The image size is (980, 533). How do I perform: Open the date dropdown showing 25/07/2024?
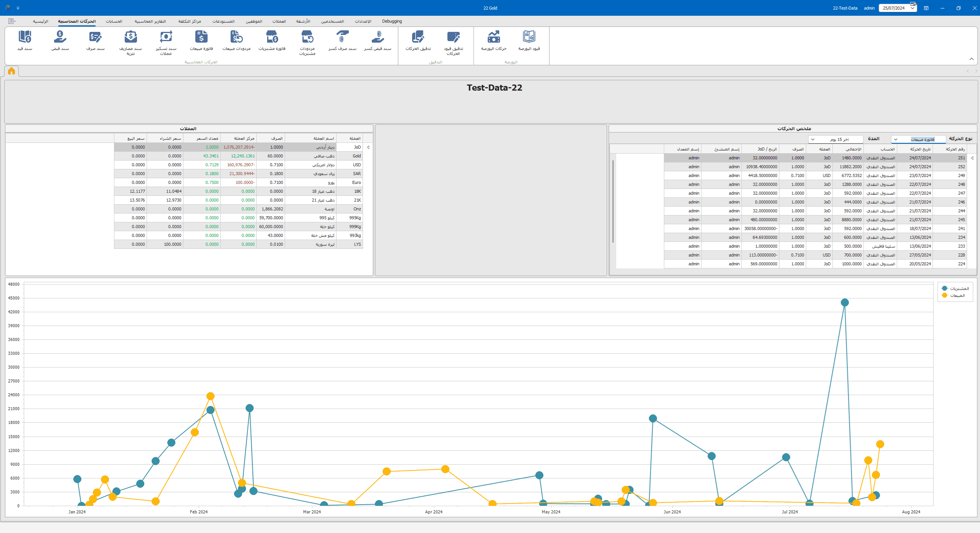(x=912, y=8)
